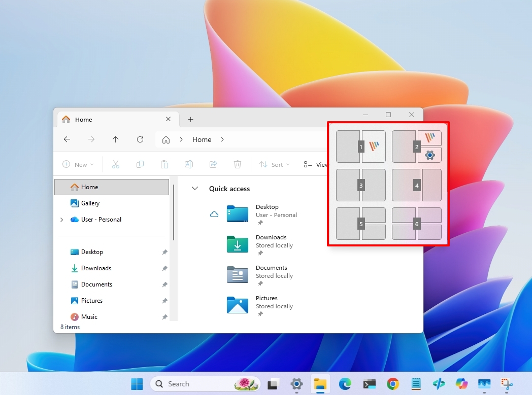Select the Home tab
The width and height of the screenshot is (532, 395).
(x=118, y=119)
